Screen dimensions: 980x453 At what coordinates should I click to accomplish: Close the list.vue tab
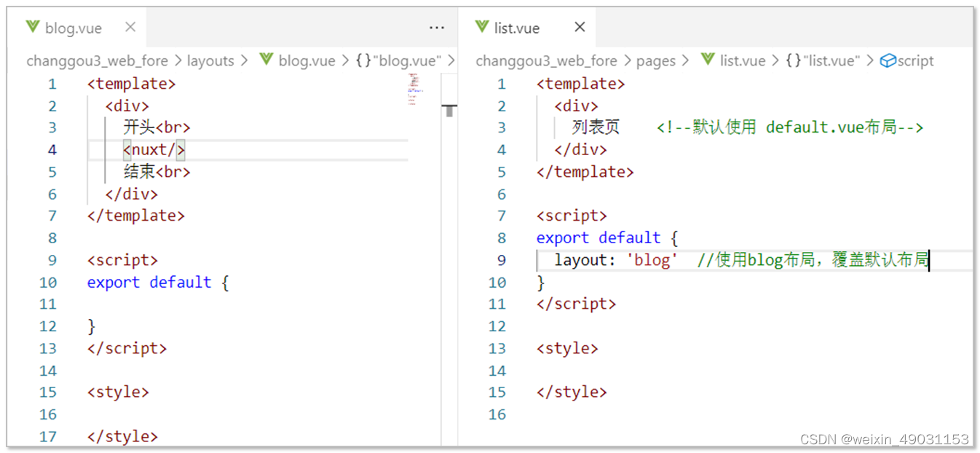pos(580,27)
